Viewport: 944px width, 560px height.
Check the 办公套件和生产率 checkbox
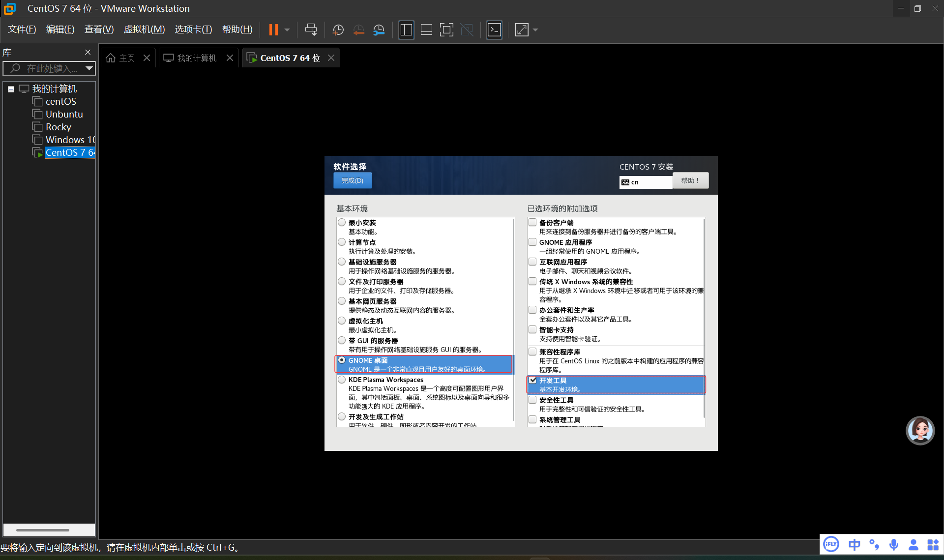pyautogui.click(x=532, y=310)
